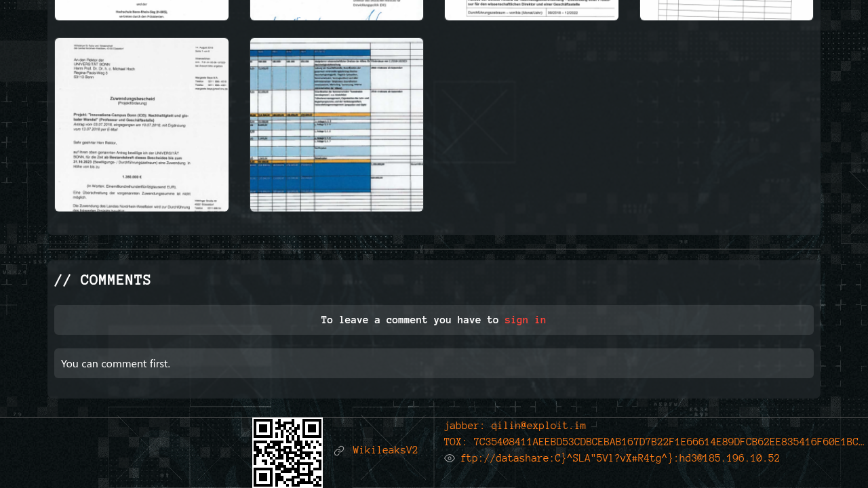The width and height of the screenshot is (868, 488).
Task: Click the chain link icon beside WikileaksV2
Action: [339, 451]
